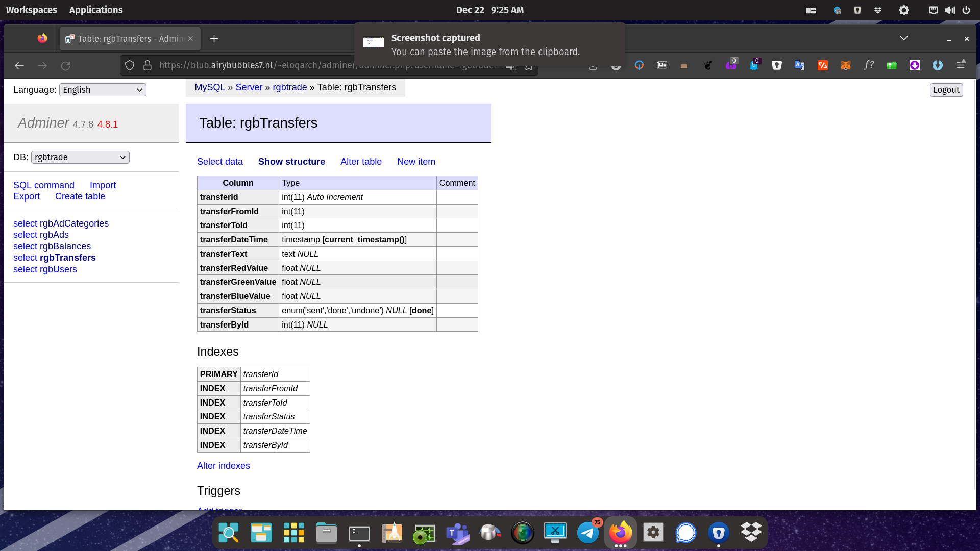This screenshot has height=551, width=980.
Task: Open the MetaMask fox extension icon
Action: pos(846,65)
